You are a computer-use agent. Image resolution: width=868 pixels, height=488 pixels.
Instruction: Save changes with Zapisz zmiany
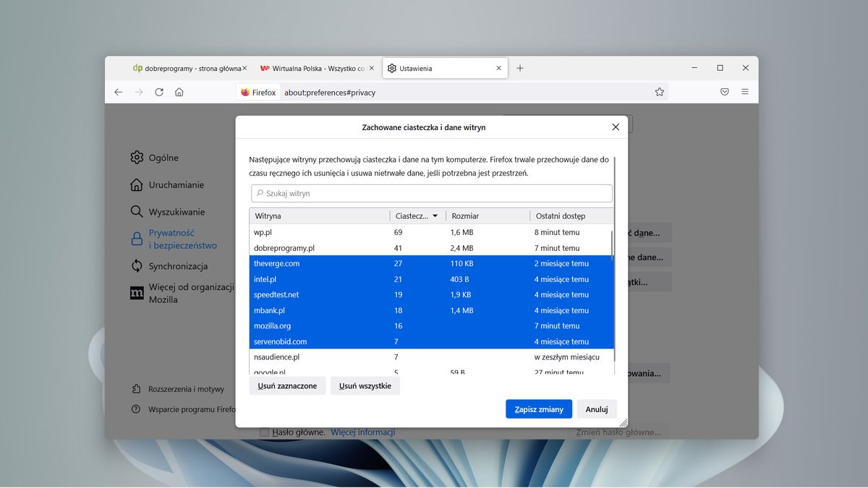point(538,408)
